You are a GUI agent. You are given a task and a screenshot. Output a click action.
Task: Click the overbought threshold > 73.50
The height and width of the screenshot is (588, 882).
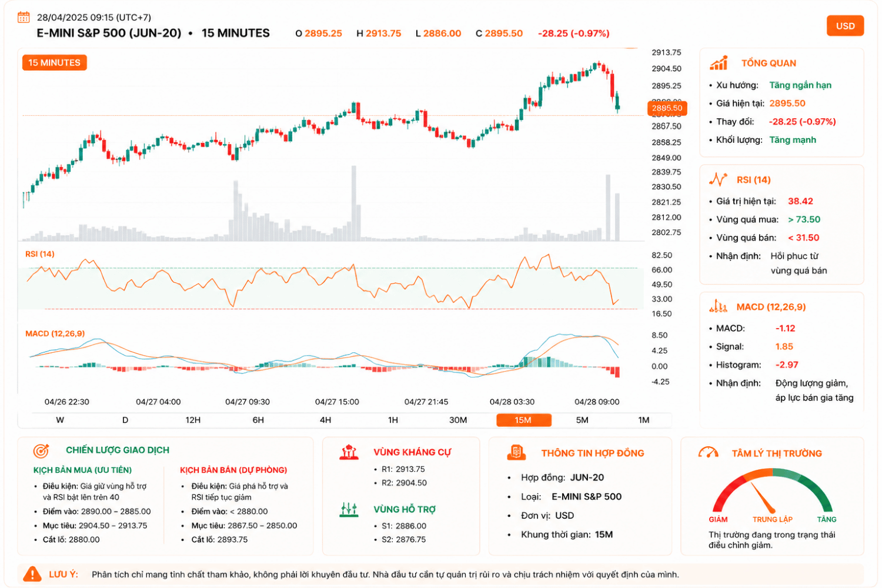point(804,219)
